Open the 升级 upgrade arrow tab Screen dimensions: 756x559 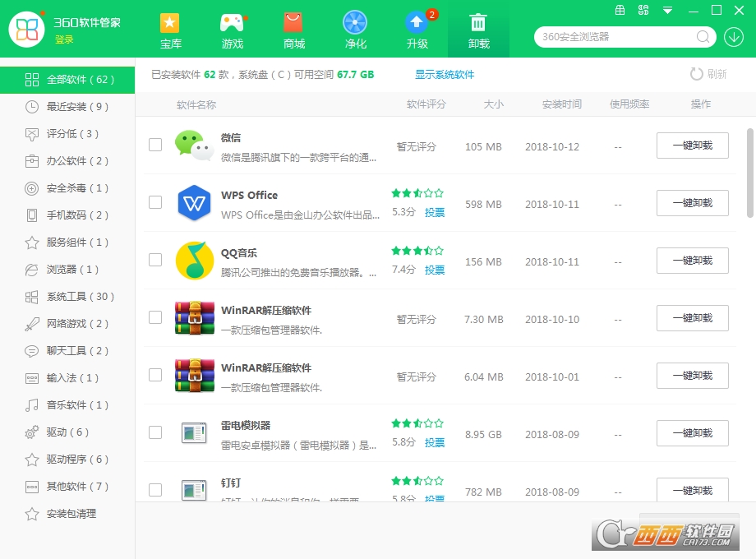417,30
